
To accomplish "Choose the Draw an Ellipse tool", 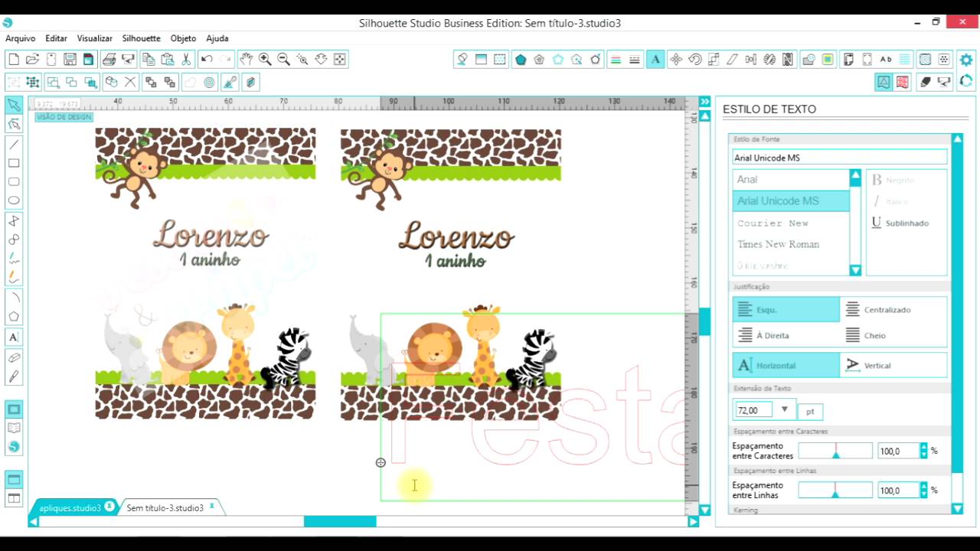I will pyautogui.click(x=14, y=201).
